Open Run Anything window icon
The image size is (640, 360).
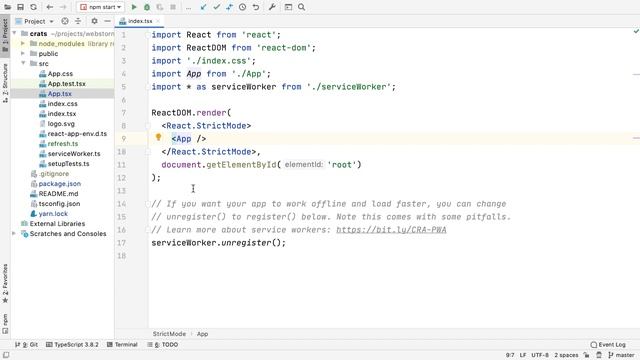coord(288,7)
